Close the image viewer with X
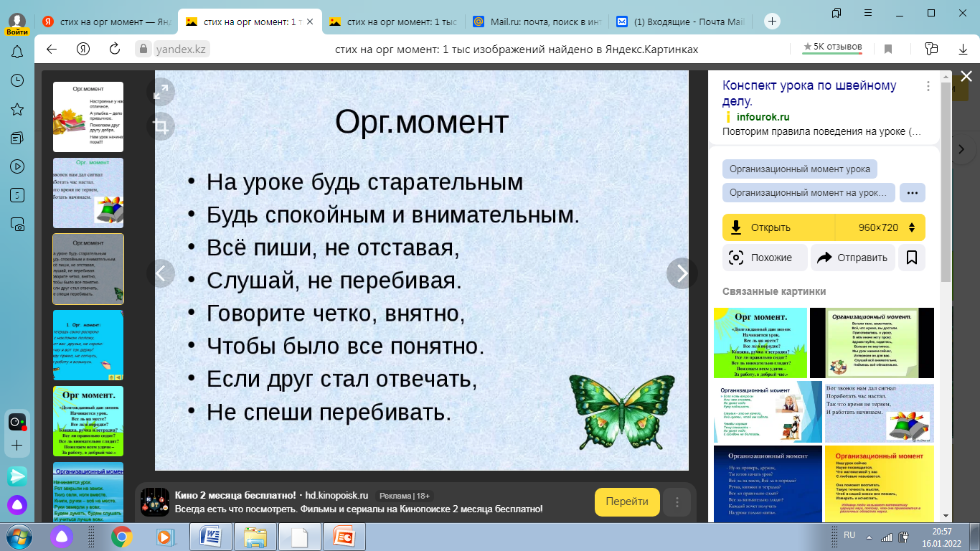Image resolution: width=980 pixels, height=551 pixels. pyautogui.click(x=966, y=77)
